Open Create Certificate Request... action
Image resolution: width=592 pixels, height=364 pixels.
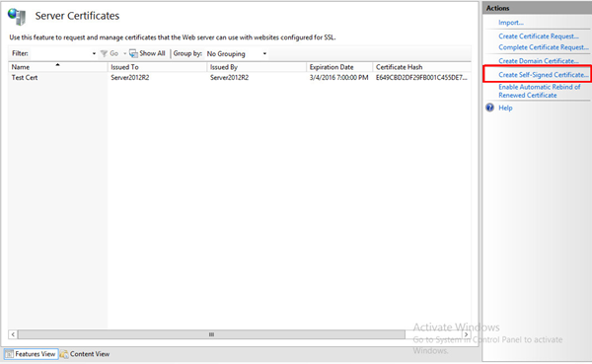point(539,36)
